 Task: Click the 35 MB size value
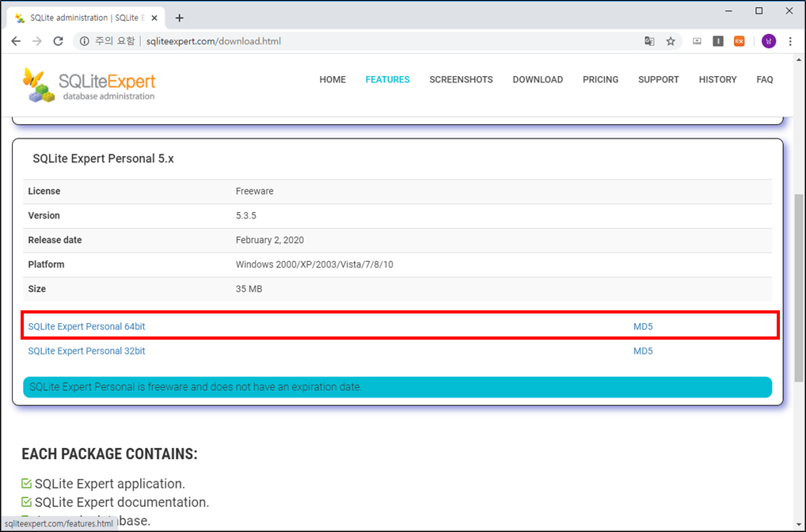(x=249, y=289)
